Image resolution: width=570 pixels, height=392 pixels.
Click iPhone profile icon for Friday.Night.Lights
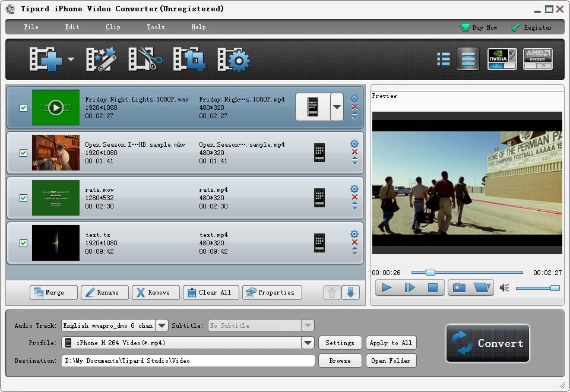[x=313, y=107]
